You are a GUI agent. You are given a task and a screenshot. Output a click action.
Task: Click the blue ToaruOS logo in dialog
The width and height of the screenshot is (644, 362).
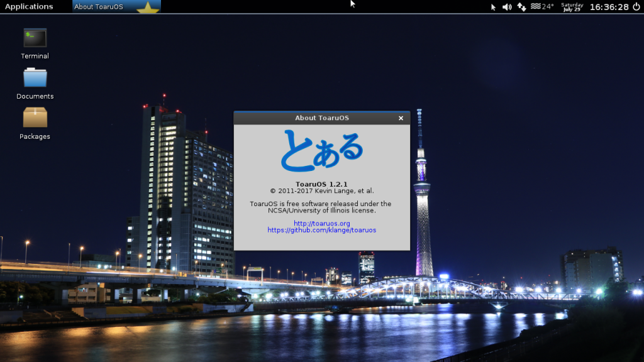(x=321, y=151)
